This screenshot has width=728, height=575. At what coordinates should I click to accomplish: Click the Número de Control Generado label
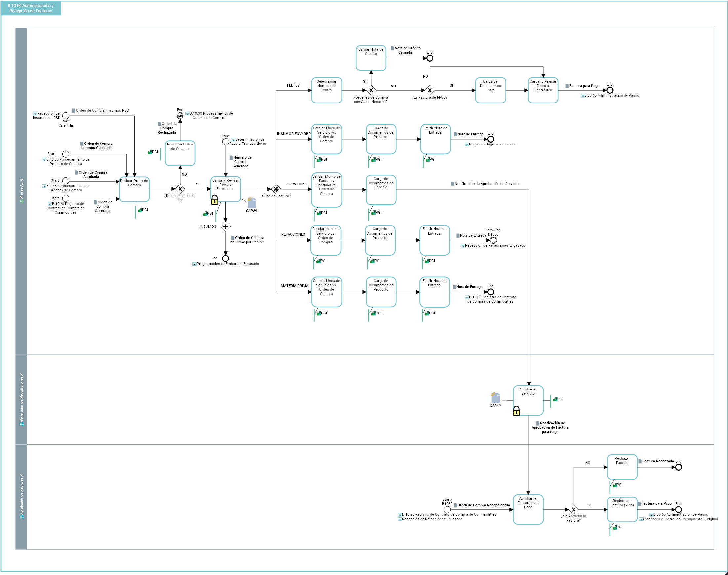(x=240, y=162)
